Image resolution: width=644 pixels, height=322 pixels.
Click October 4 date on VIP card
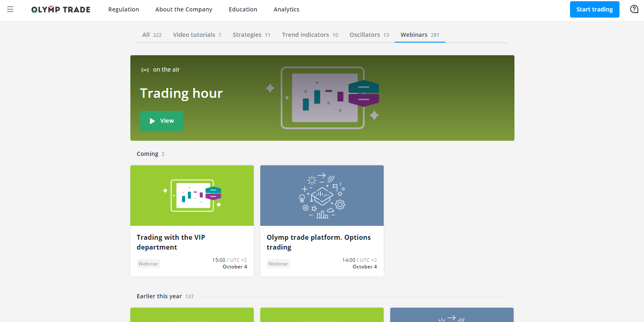(235, 267)
